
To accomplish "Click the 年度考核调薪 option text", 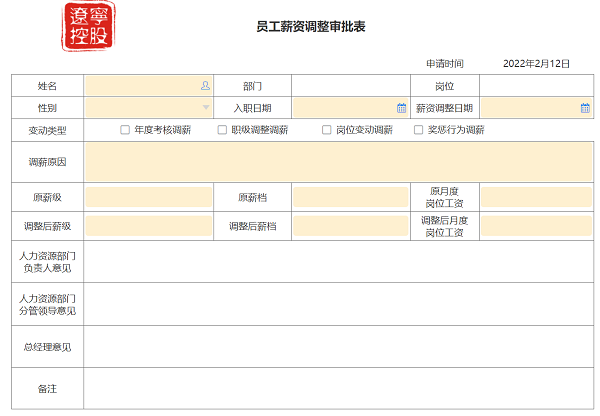I will pyautogui.click(x=163, y=130).
